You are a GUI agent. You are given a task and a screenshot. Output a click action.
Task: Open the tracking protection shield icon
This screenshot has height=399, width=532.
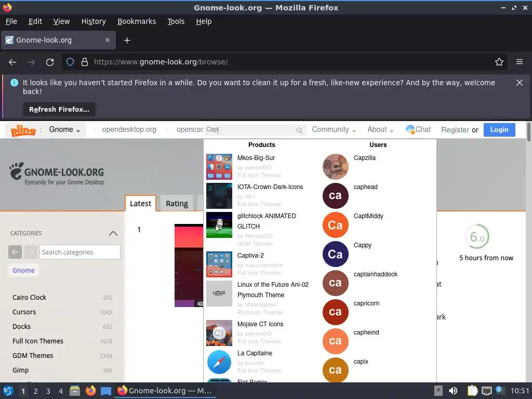(x=70, y=62)
